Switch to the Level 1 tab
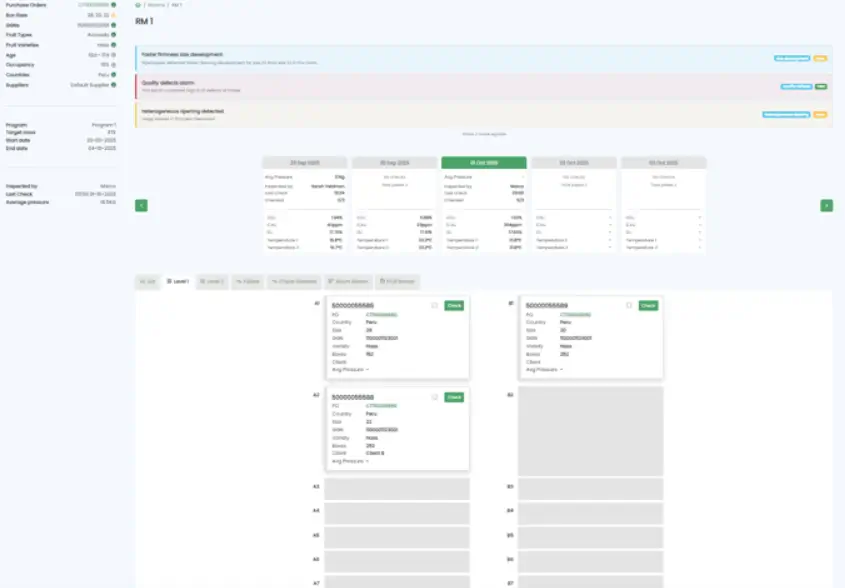 point(178,282)
